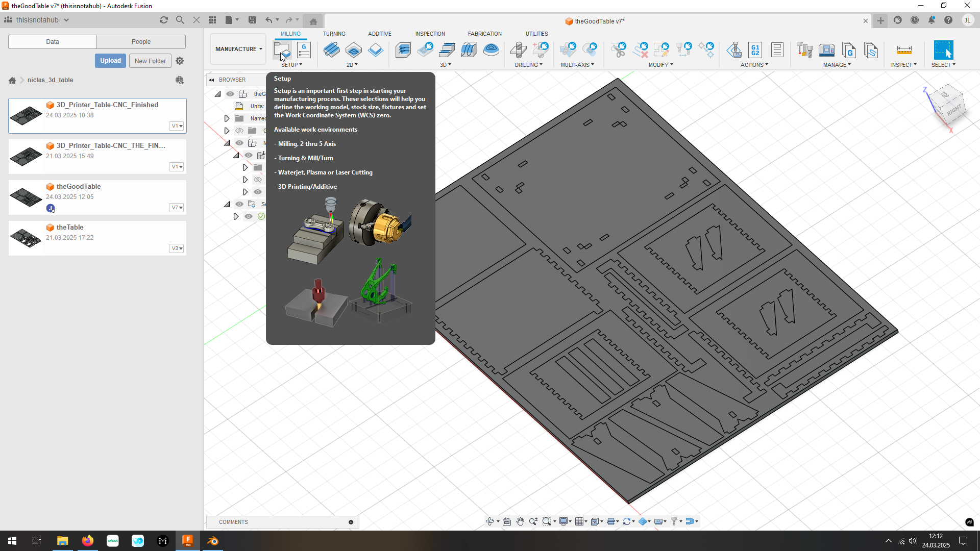980x551 pixels.
Task: Open the Notifications bell icon
Action: pyautogui.click(x=932, y=20)
